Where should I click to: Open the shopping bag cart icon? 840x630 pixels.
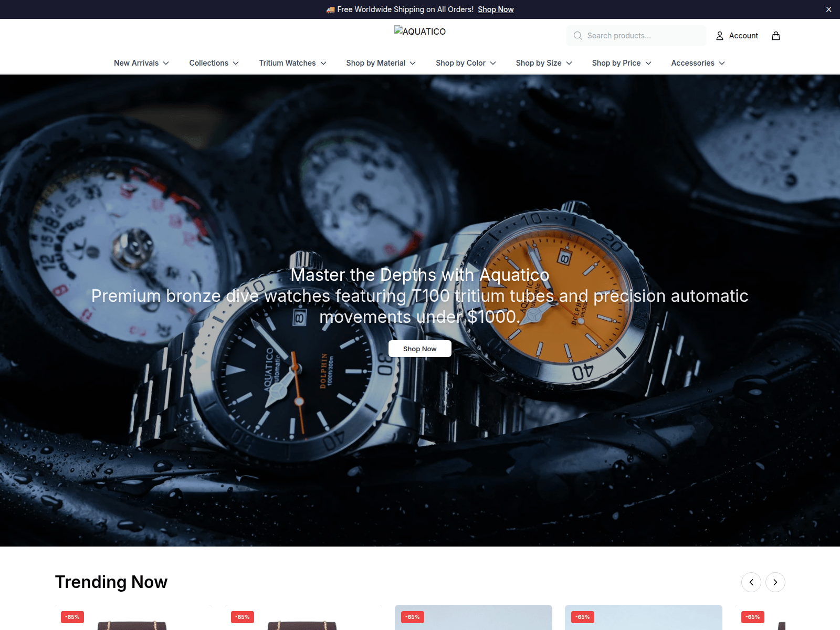776,36
